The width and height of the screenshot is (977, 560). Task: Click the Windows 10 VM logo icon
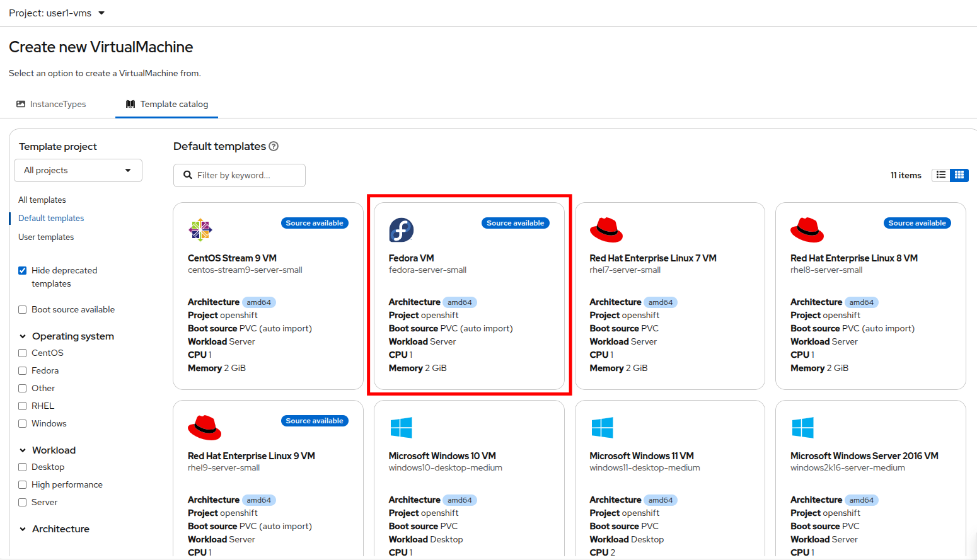(x=401, y=428)
